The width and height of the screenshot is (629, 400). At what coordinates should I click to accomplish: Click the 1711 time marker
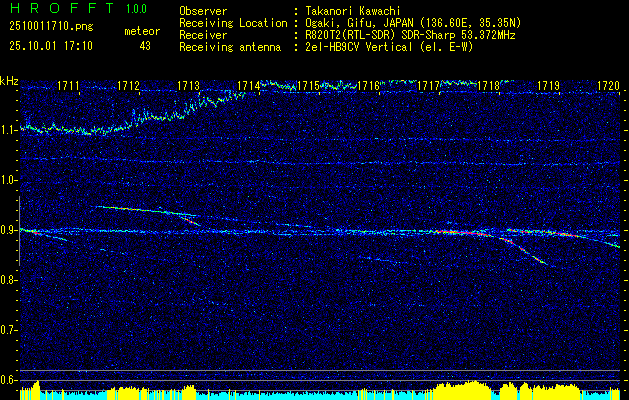69,86
